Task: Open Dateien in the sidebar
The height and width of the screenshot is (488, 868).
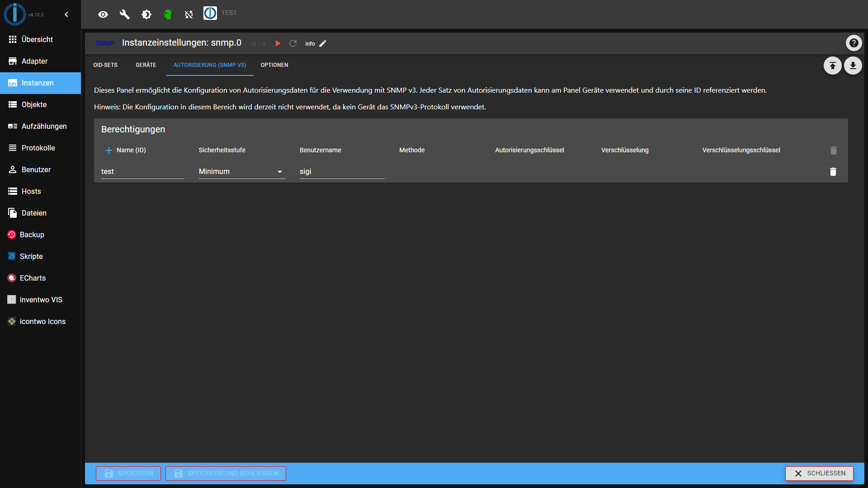Action: point(40,213)
